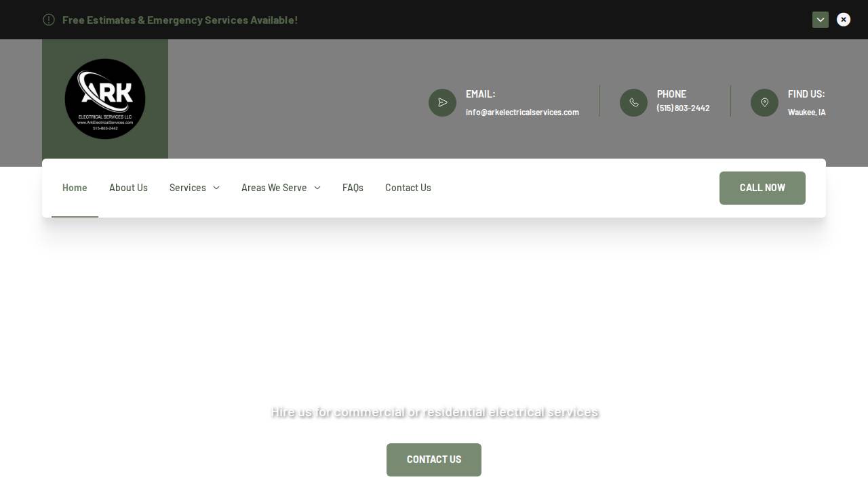This screenshot has height=488, width=868.
Task: Open the FAQs page
Action: [353, 188]
